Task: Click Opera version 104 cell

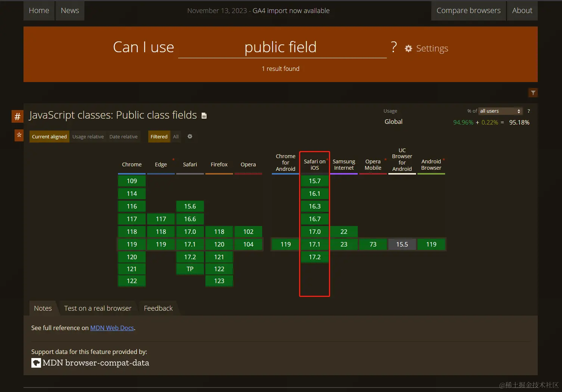Action: click(248, 244)
